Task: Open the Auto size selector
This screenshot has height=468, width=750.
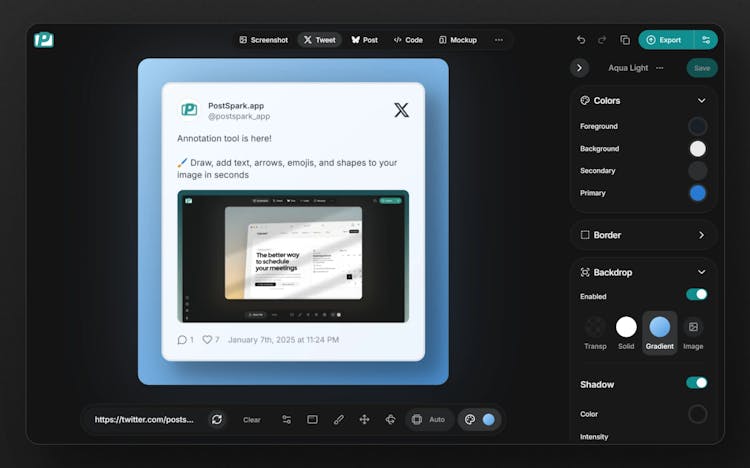Action: (429, 420)
